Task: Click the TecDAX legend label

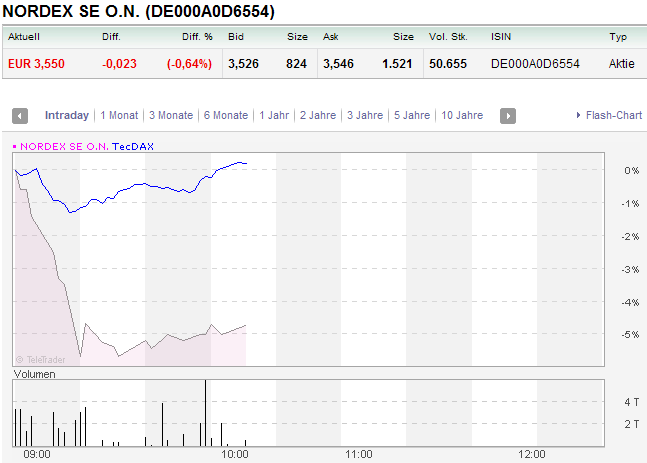Action: [x=133, y=146]
